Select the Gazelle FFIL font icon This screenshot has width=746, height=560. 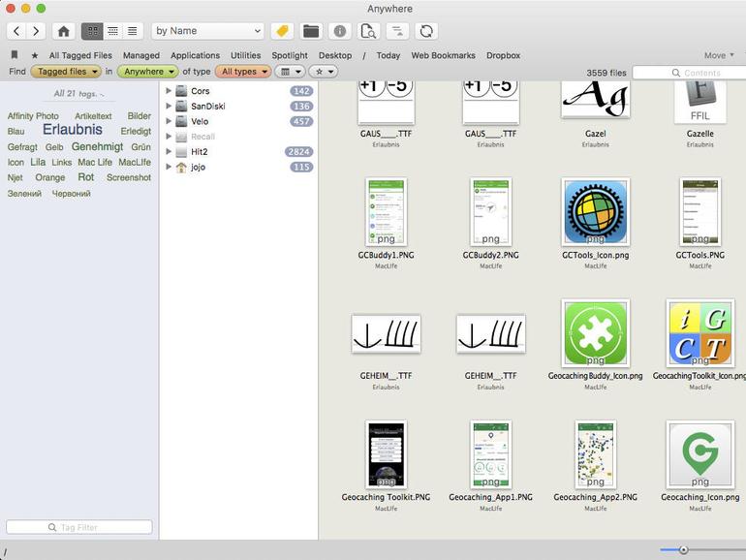click(x=700, y=102)
